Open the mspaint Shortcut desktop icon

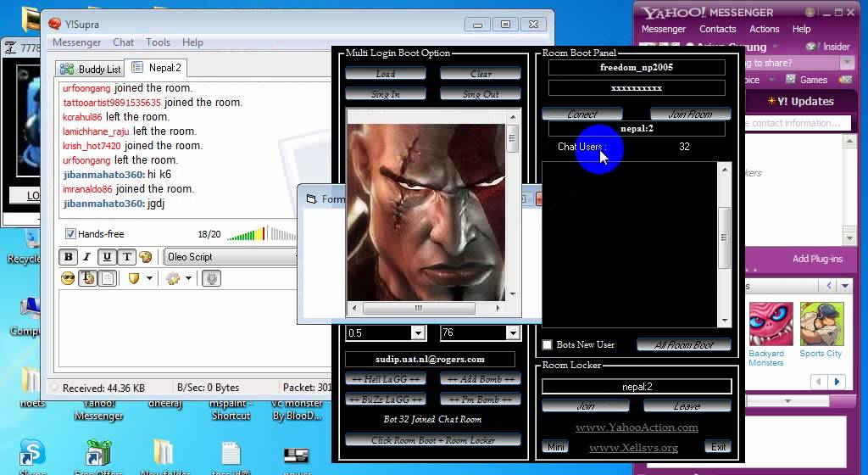231,409
